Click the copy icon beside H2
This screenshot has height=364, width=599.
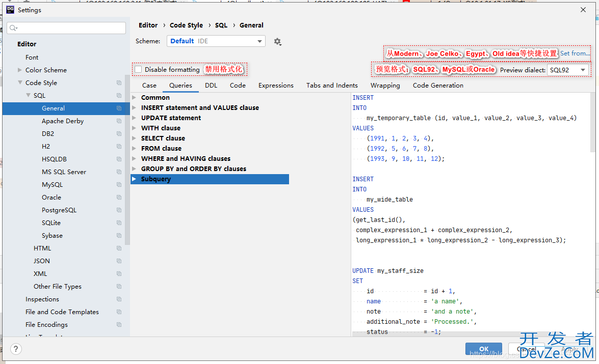coord(119,147)
